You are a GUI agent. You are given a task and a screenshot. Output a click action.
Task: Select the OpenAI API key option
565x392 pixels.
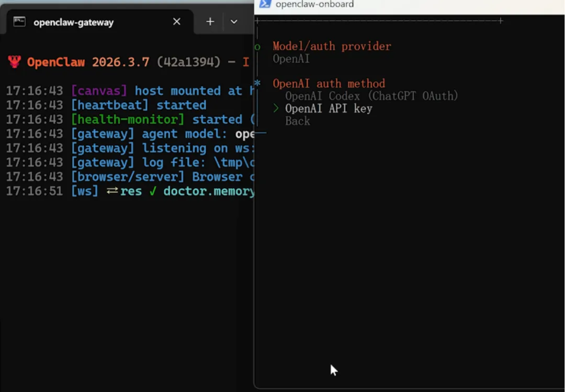coord(329,108)
